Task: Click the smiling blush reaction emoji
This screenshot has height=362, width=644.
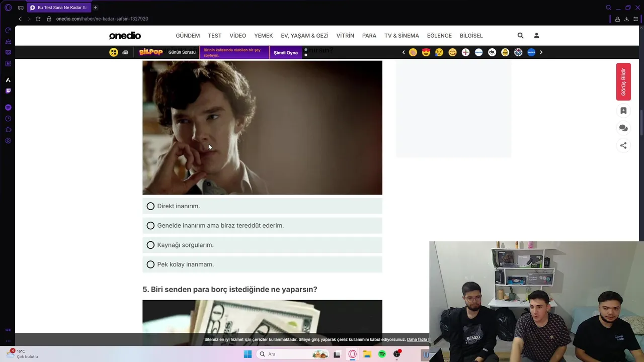Action: coord(452,52)
